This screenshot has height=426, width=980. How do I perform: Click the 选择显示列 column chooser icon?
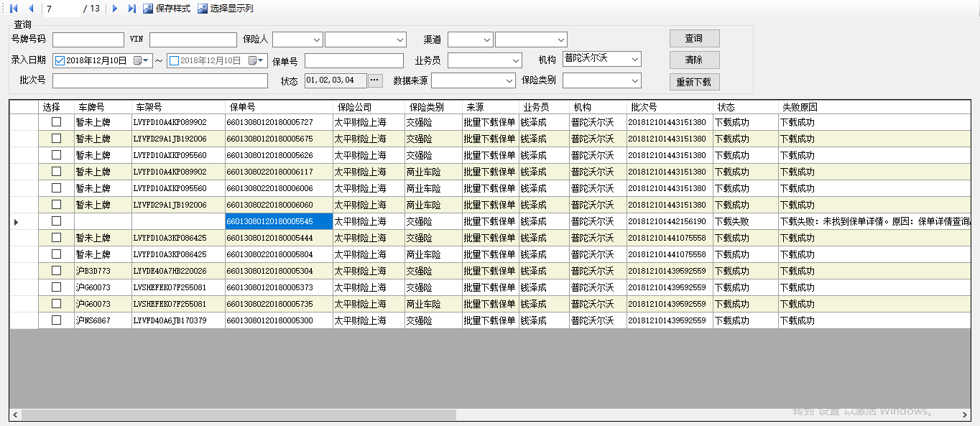click(x=203, y=9)
